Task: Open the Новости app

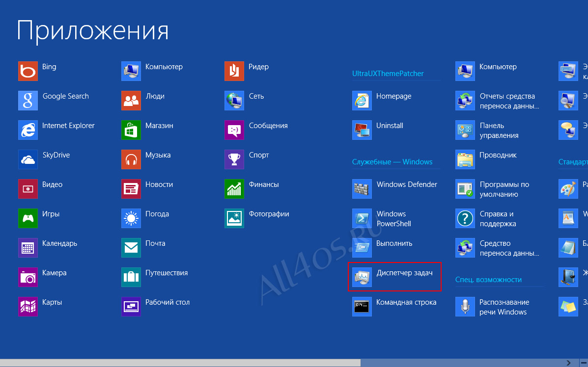Action: pos(131,189)
